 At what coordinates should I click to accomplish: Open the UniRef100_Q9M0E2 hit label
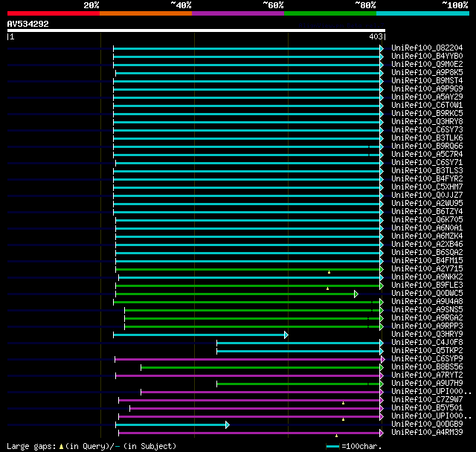[x=427, y=65]
